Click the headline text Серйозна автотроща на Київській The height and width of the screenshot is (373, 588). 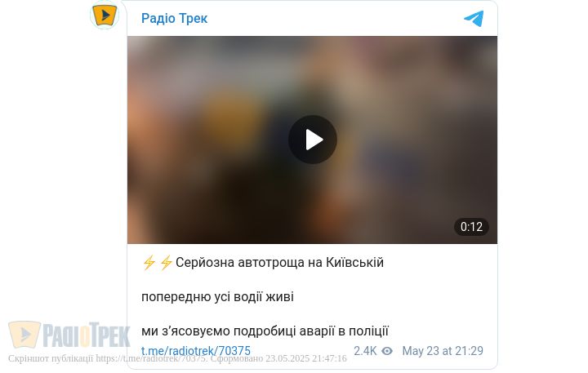tap(279, 263)
